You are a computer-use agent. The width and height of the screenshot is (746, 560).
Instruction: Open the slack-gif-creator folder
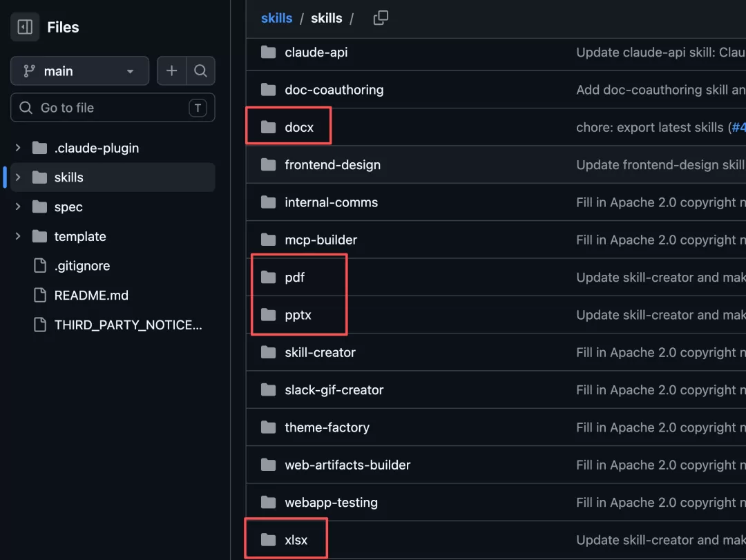tap(334, 390)
